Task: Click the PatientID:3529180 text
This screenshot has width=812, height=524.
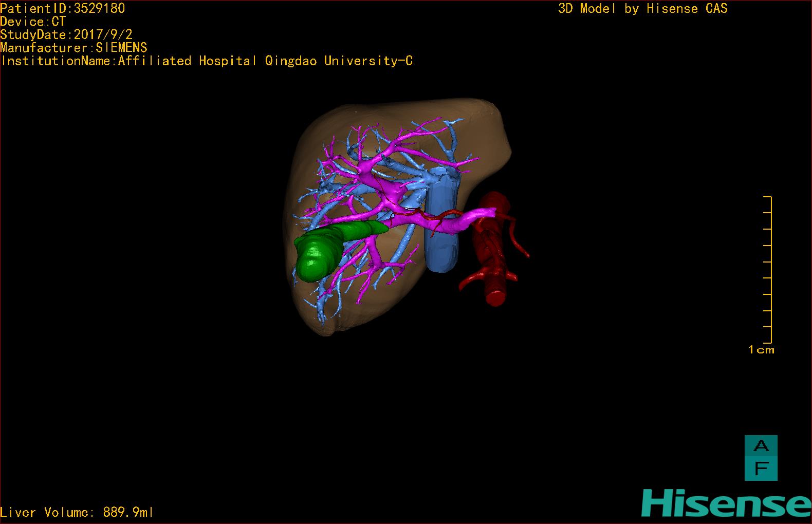Action: [63, 8]
